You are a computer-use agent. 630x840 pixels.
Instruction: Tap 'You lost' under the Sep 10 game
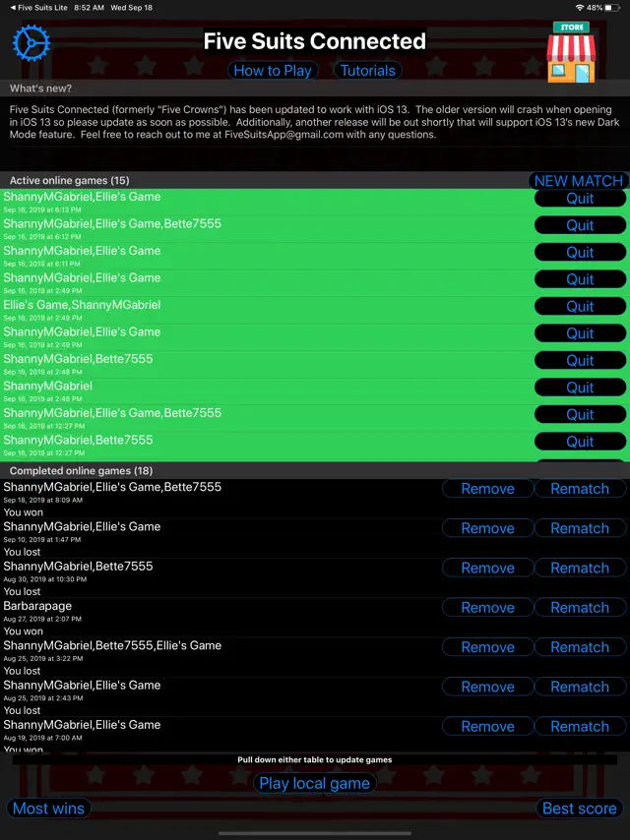point(22,552)
